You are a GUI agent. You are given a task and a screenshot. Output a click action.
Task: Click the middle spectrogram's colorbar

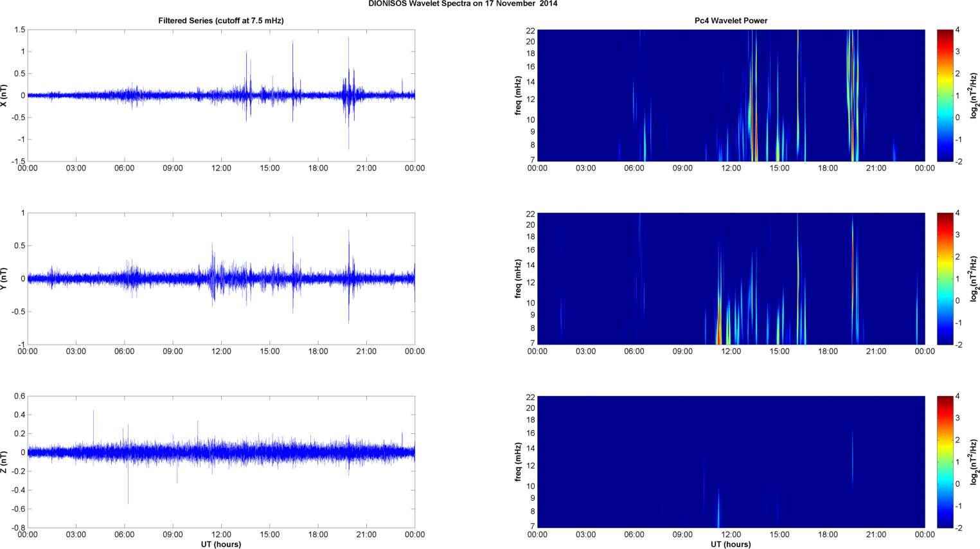(945, 278)
